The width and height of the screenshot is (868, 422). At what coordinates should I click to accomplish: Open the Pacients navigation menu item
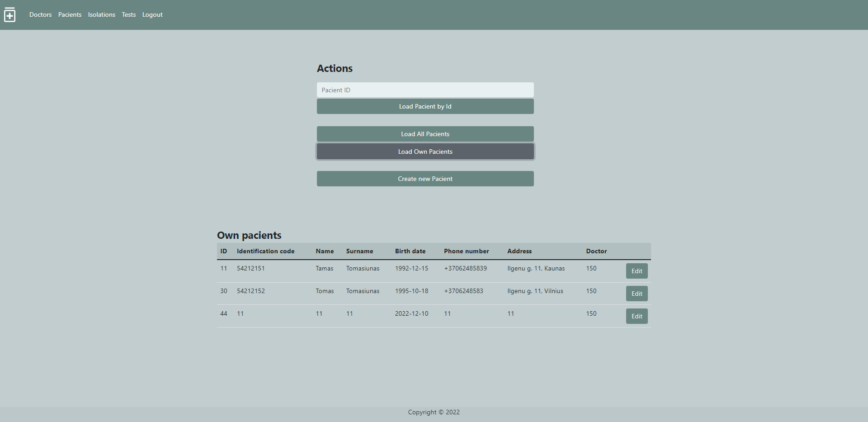(x=70, y=14)
